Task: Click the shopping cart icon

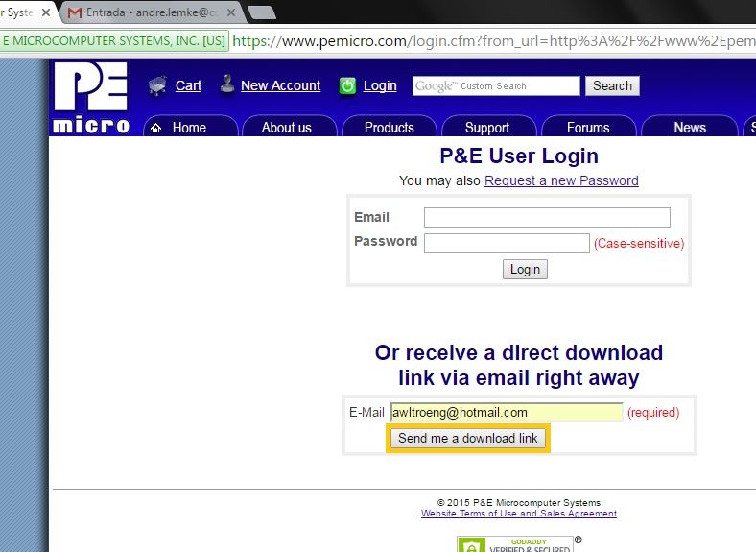Action: pyautogui.click(x=157, y=85)
